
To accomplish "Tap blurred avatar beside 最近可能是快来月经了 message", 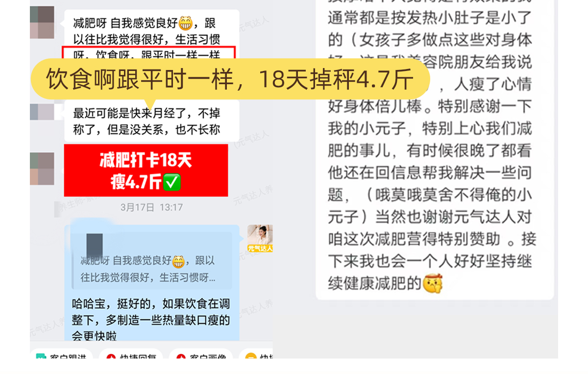I will 42,112.
